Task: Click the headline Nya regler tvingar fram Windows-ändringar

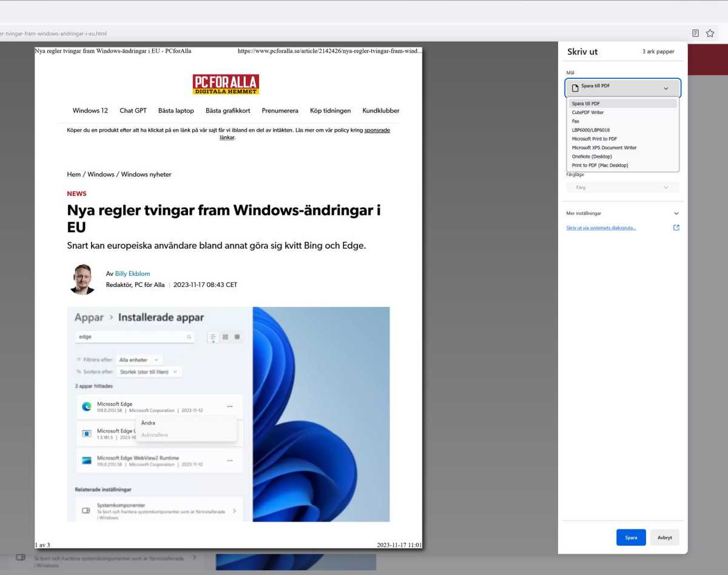Action: coord(224,219)
